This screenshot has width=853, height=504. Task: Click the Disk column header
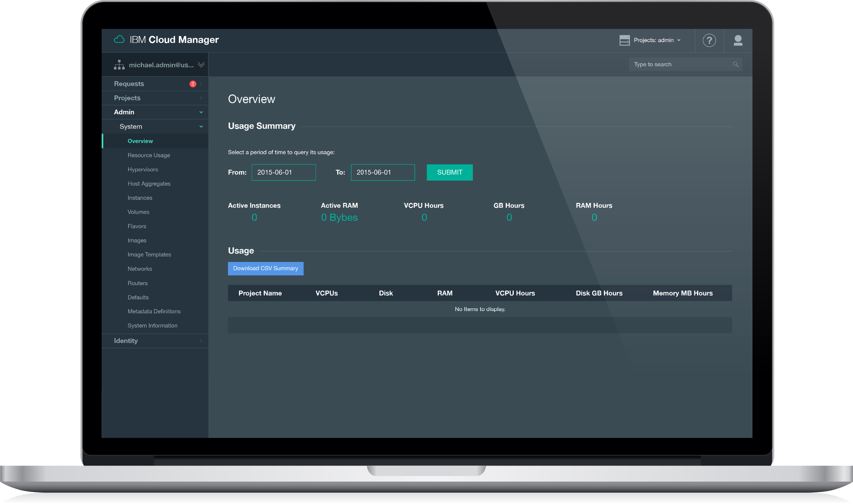386,293
